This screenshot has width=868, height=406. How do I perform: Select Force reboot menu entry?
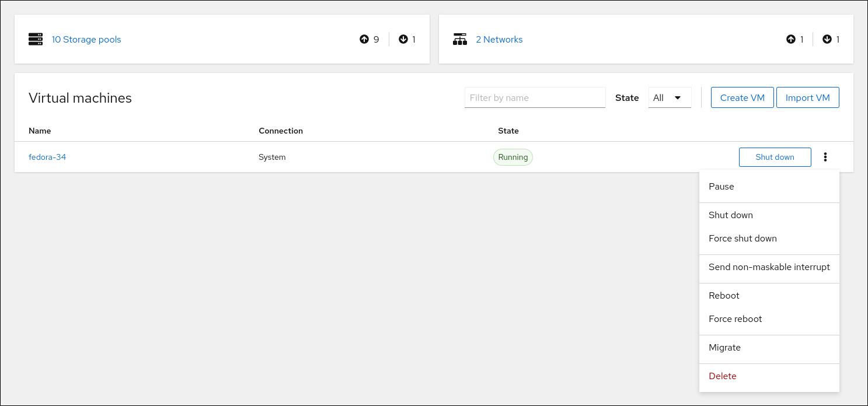pos(735,319)
